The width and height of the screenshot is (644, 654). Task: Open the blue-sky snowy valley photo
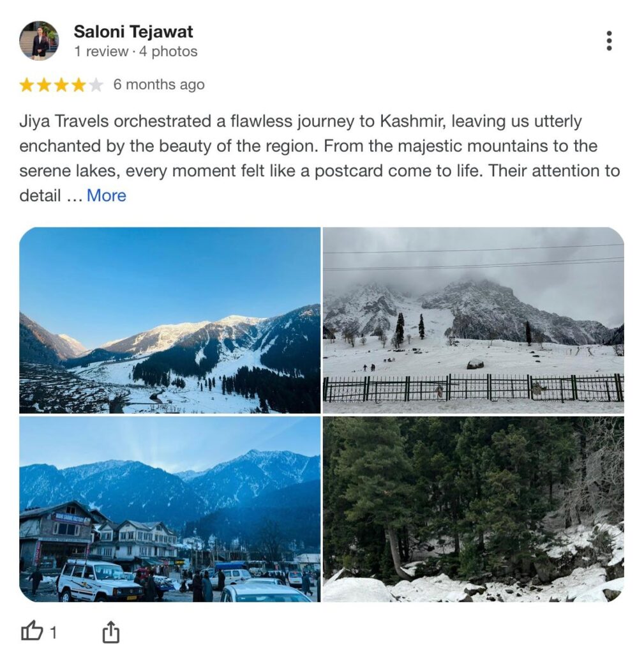point(170,320)
